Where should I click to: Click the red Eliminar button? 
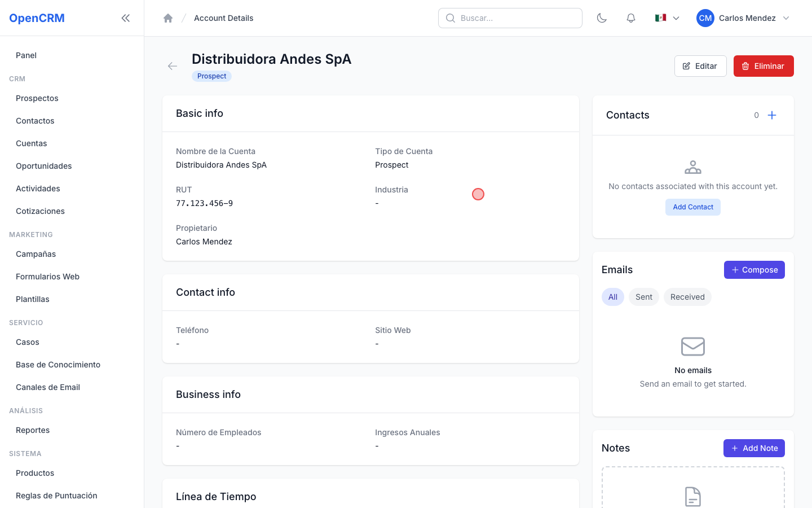point(764,66)
